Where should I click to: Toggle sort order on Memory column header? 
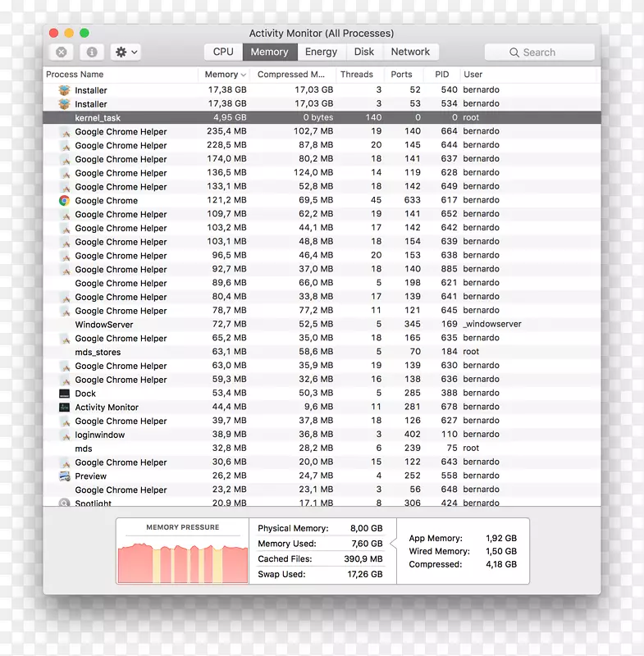tap(224, 75)
